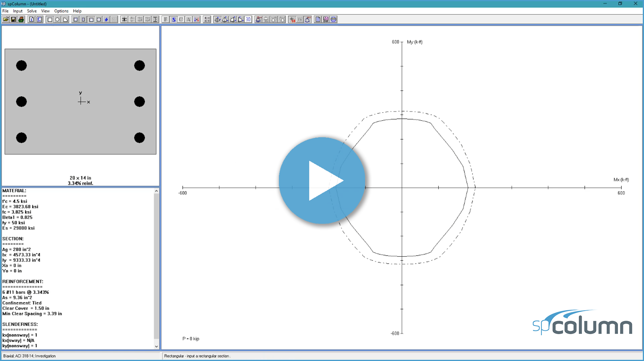Image resolution: width=644 pixels, height=361 pixels.
Task: Click the confinement icon (blue rotating symbol)
Action: 106,19
